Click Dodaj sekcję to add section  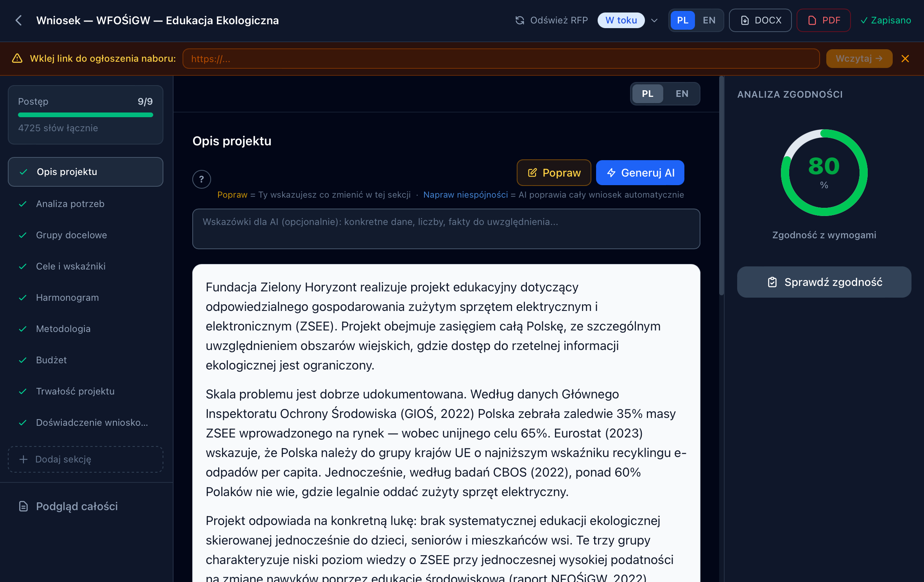86,459
